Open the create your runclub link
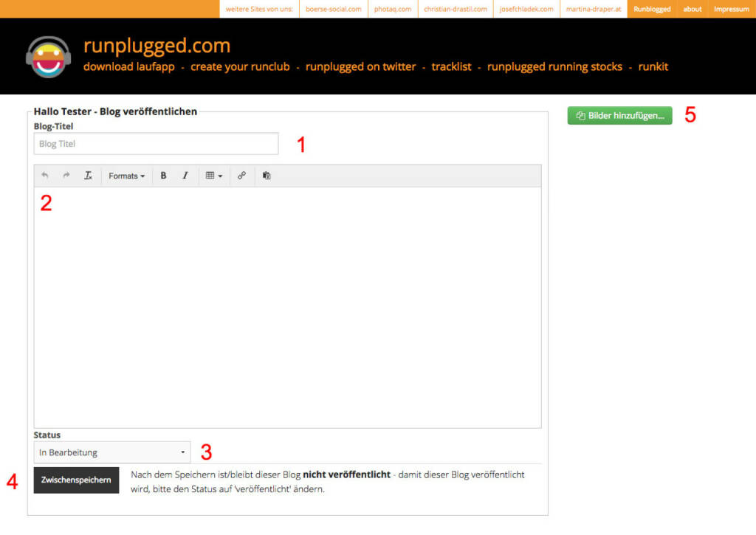The image size is (756, 535). [240, 66]
